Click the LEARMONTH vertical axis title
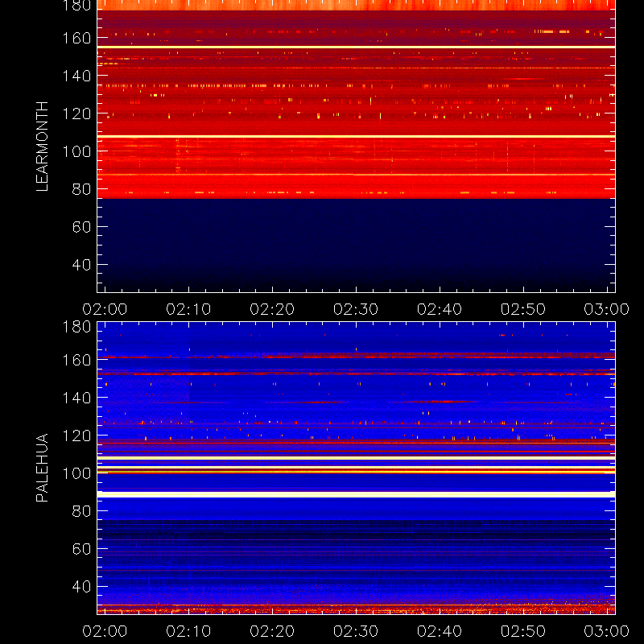Image resolution: width=644 pixels, height=644 pixels. 43,147
